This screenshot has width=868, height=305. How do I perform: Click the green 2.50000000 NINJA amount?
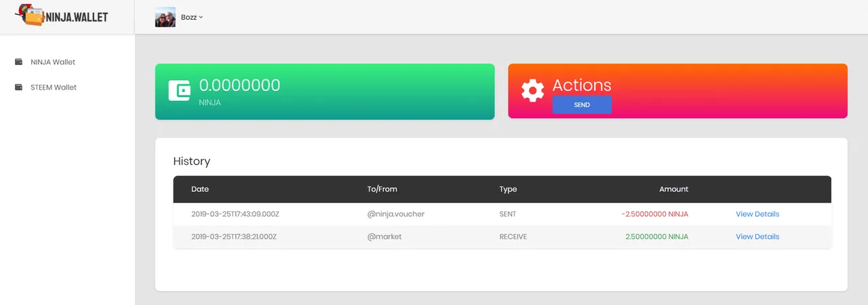657,237
